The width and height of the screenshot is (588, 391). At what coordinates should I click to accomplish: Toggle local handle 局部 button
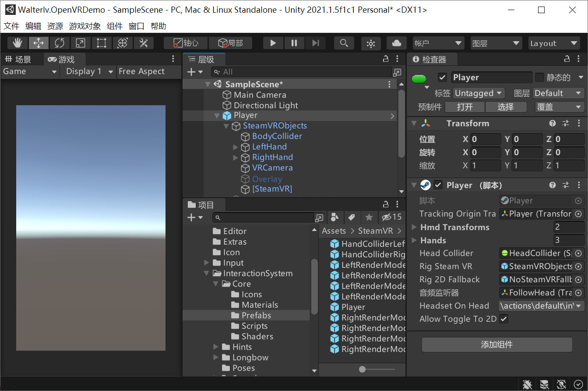coord(231,43)
